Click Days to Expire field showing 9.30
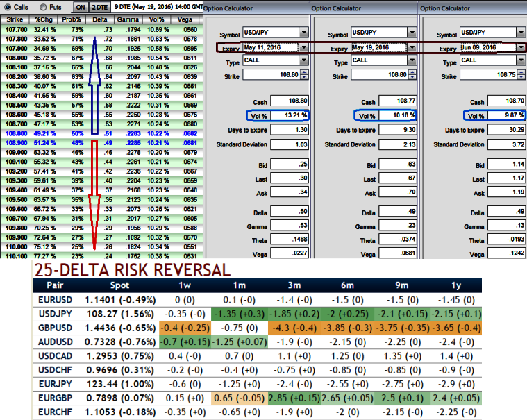This screenshot has height=420, width=527. 398,130
